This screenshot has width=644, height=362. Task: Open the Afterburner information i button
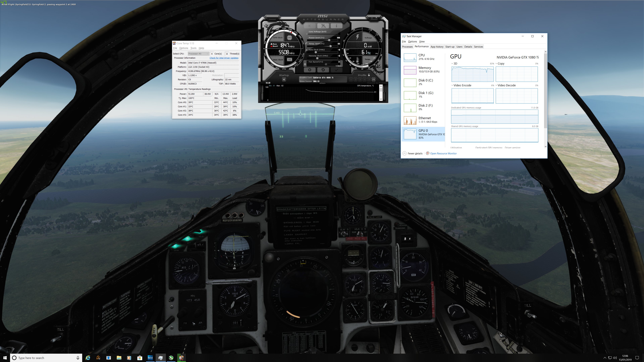coord(336,26)
